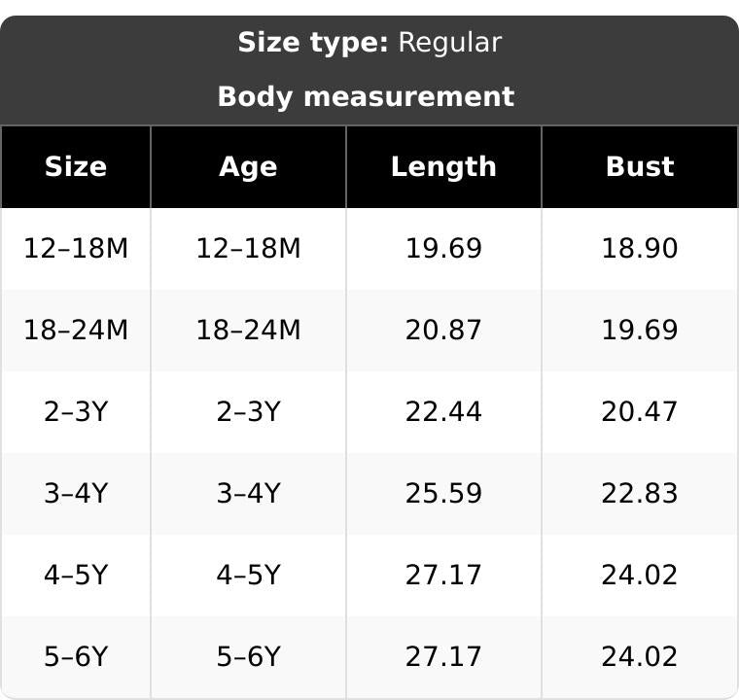Screen dimensions: 739x700
Task: Click the 5–6Y age cell
Action: coord(248,656)
